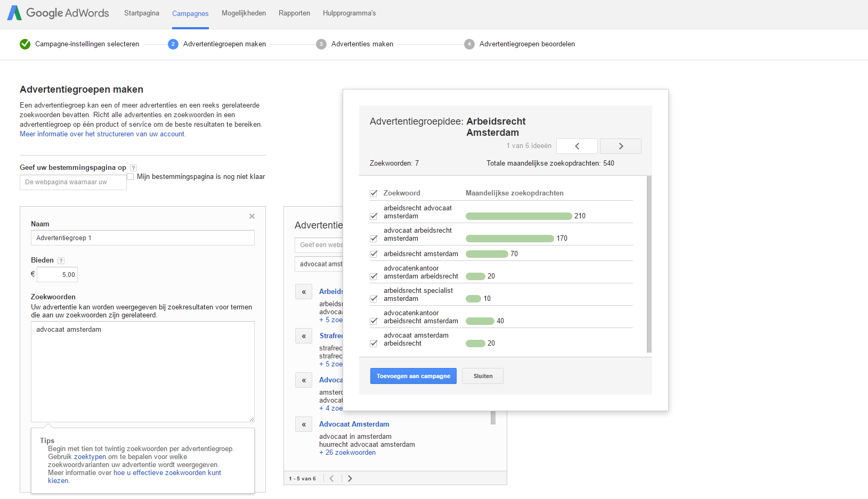This screenshot has width=868, height=499.
Task: Open help icon next to bestemmingspagina
Action: point(133,168)
